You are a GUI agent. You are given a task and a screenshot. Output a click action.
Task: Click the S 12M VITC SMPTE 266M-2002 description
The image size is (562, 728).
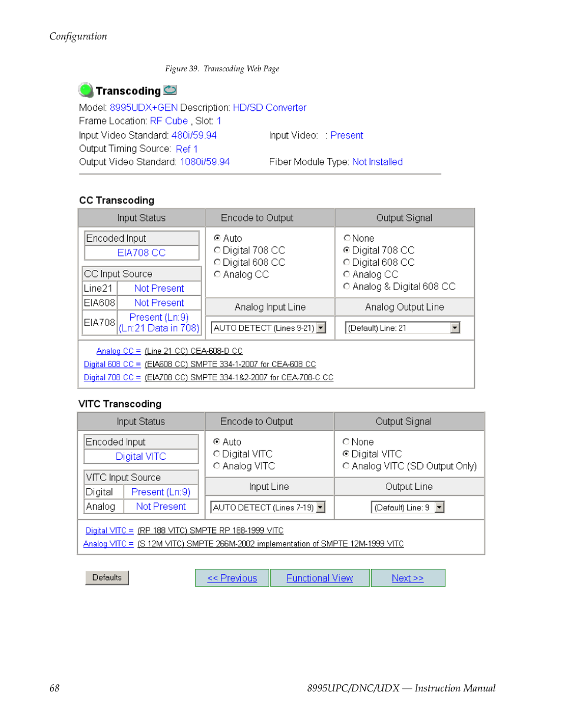270,543
